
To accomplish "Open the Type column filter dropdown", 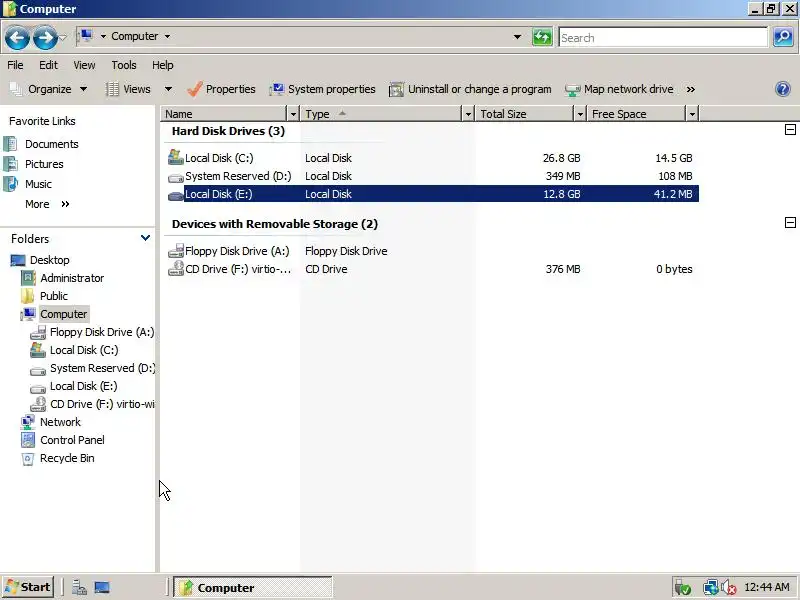I will pyautogui.click(x=468, y=114).
